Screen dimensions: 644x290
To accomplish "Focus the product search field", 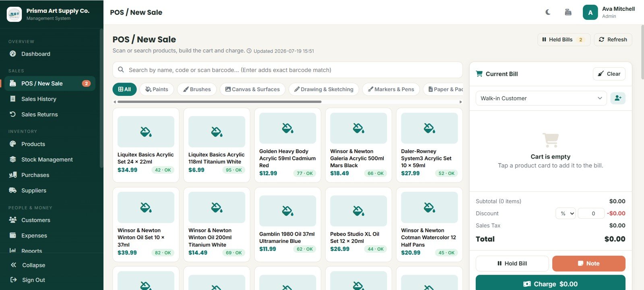I will [287, 70].
